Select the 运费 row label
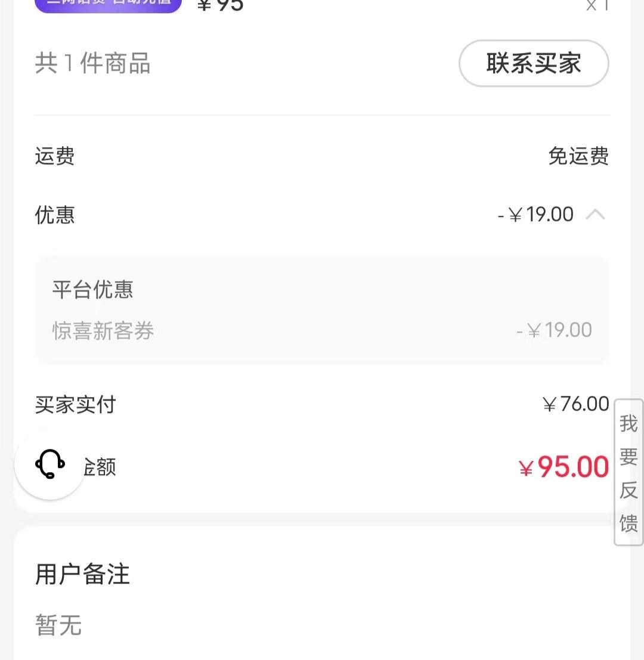The image size is (644, 660). pyautogui.click(x=55, y=157)
